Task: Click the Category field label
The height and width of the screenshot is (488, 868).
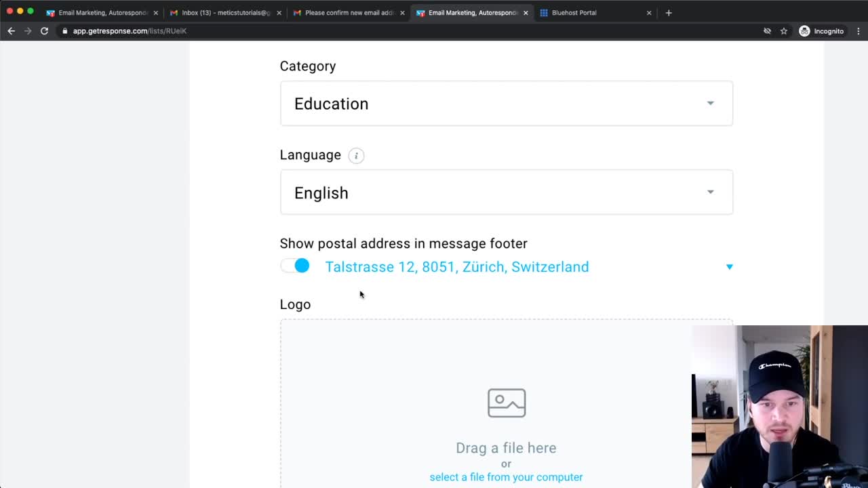Action: pos(308,66)
